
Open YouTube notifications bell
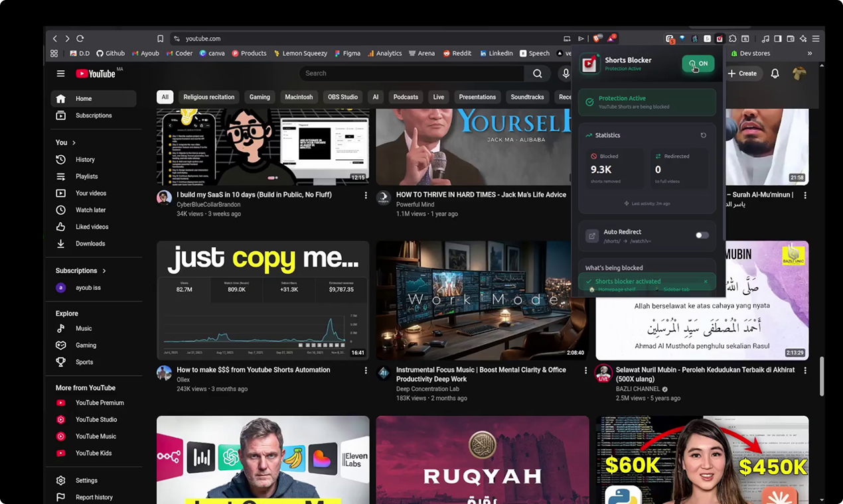click(x=775, y=74)
